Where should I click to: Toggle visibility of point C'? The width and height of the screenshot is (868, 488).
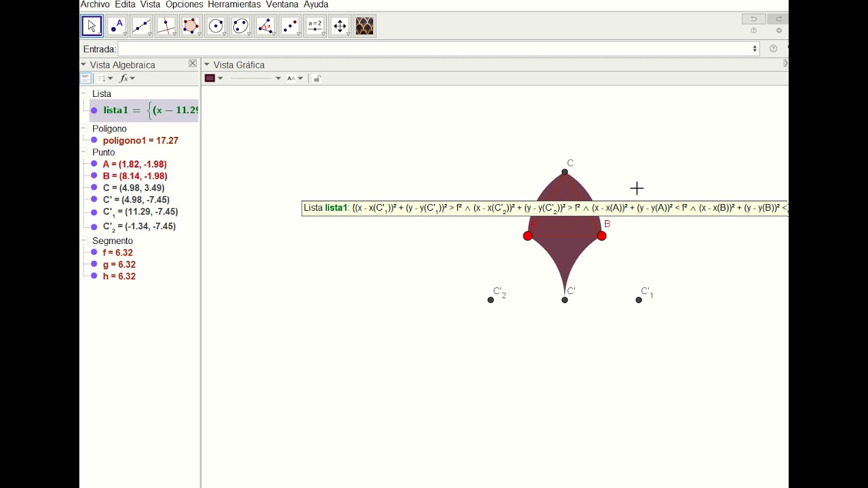pyautogui.click(x=94, y=200)
